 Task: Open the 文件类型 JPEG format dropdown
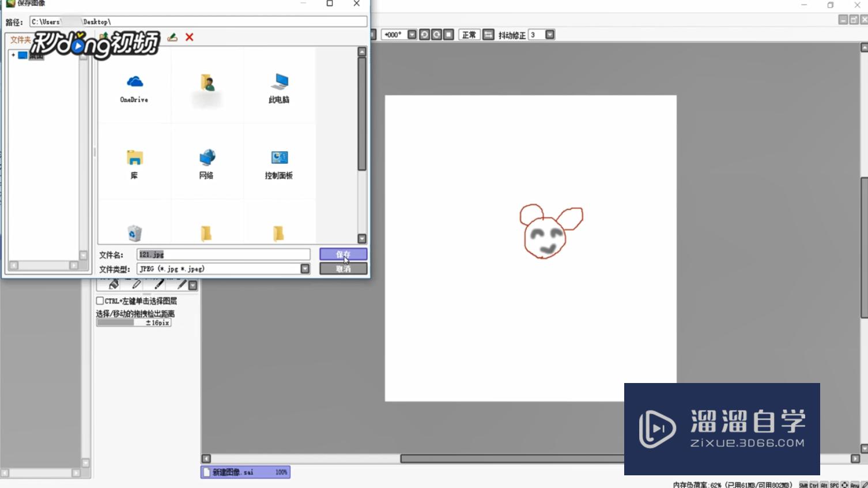pos(305,269)
